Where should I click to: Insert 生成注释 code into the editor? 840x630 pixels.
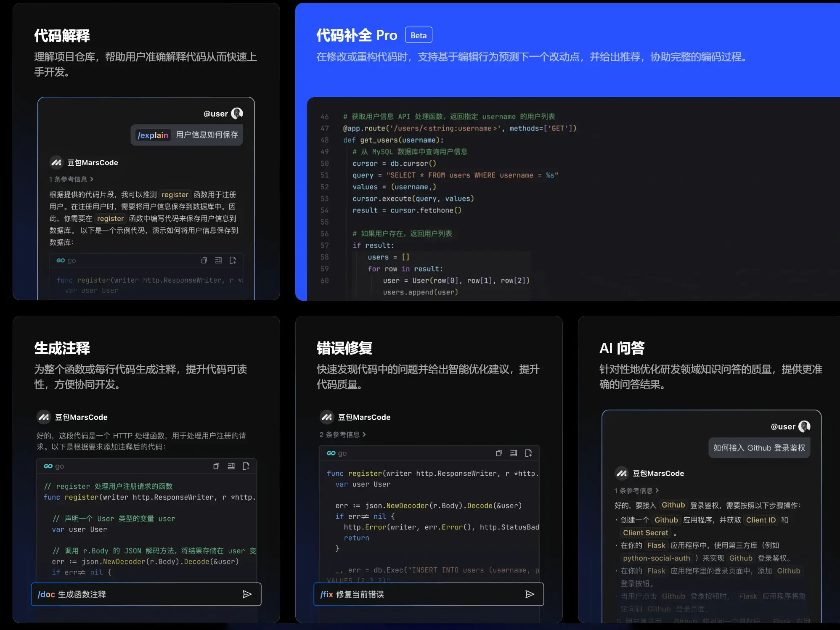click(x=231, y=466)
